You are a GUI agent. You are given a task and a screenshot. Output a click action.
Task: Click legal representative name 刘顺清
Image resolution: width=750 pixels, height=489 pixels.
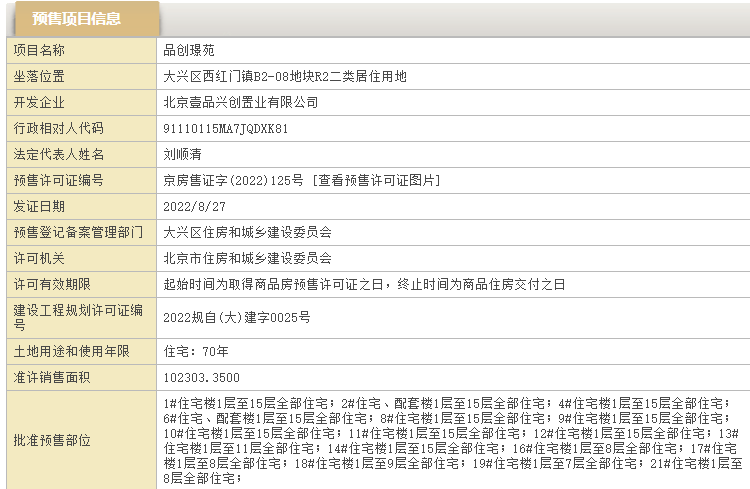click(x=182, y=155)
